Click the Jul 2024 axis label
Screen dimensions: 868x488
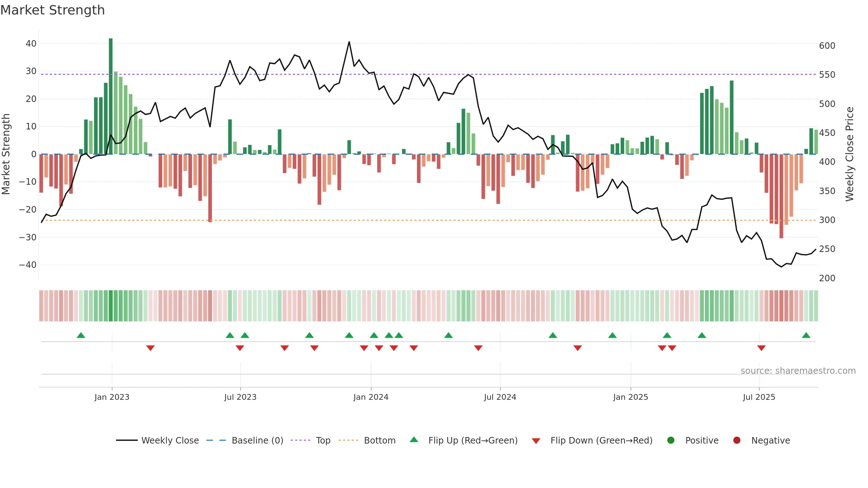point(500,397)
